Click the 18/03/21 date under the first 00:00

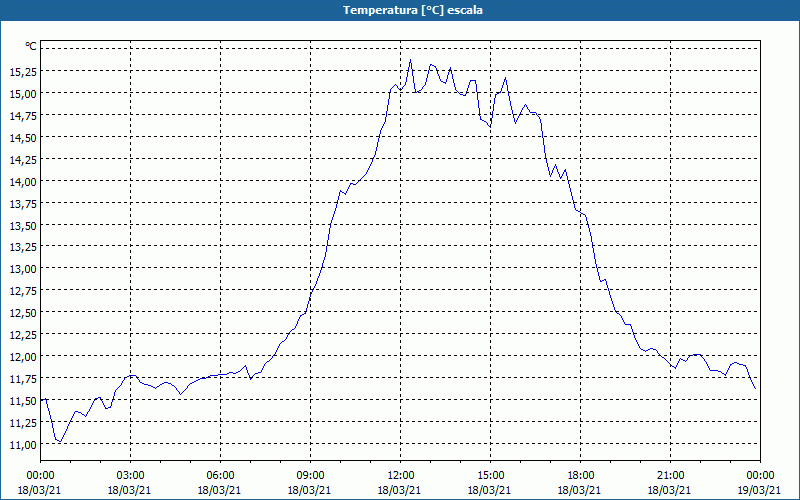tap(40, 490)
